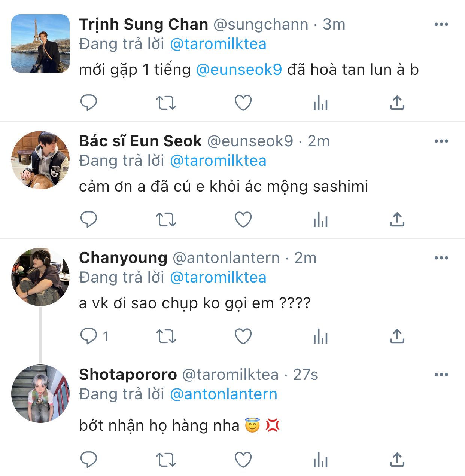The image size is (465, 476).
Task: Retweet Trịnh Sung Chan's reply
Action: [165, 103]
